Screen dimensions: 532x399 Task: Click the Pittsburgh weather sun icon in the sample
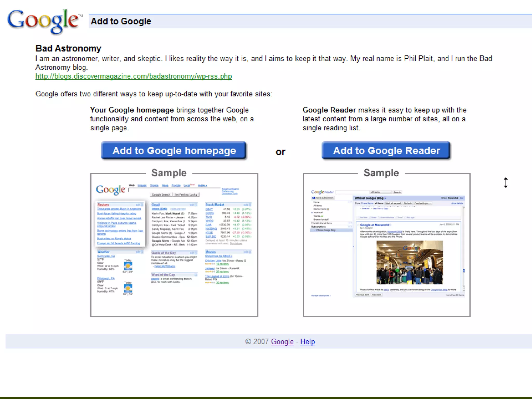(x=128, y=288)
